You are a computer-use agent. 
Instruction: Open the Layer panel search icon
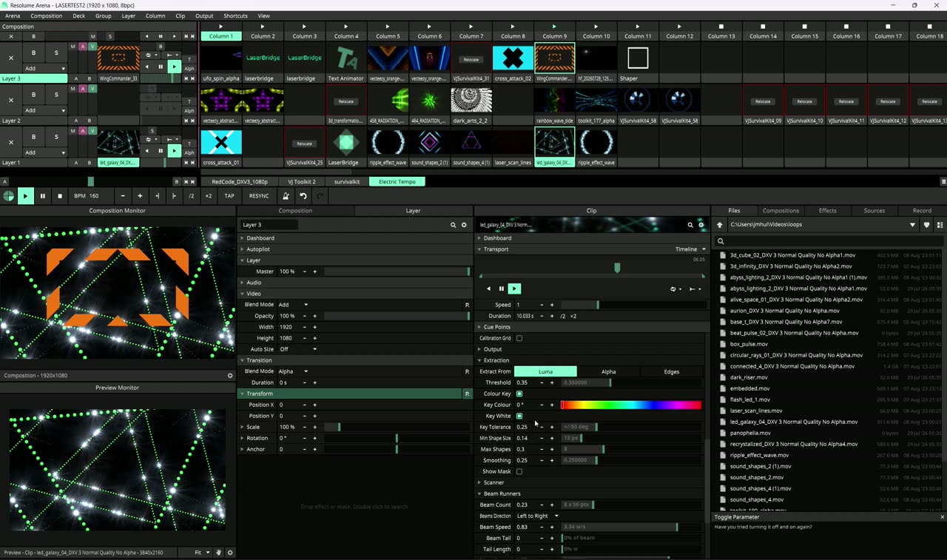click(453, 225)
